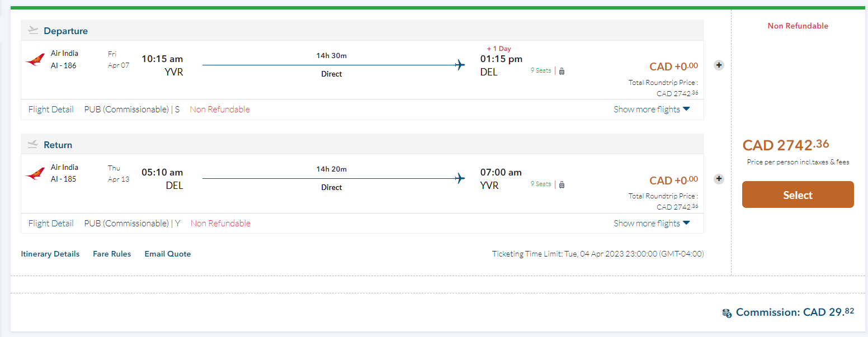Open Flight Detail for the return flight
This screenshot has width=868, height=337.
51,224
